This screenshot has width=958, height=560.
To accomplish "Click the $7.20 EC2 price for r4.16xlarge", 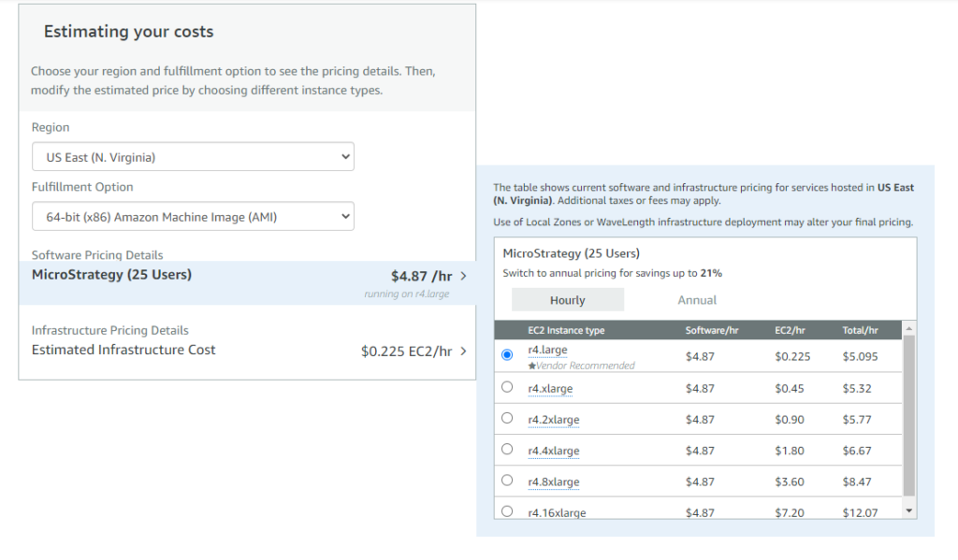I will click(x=790, y=513).
